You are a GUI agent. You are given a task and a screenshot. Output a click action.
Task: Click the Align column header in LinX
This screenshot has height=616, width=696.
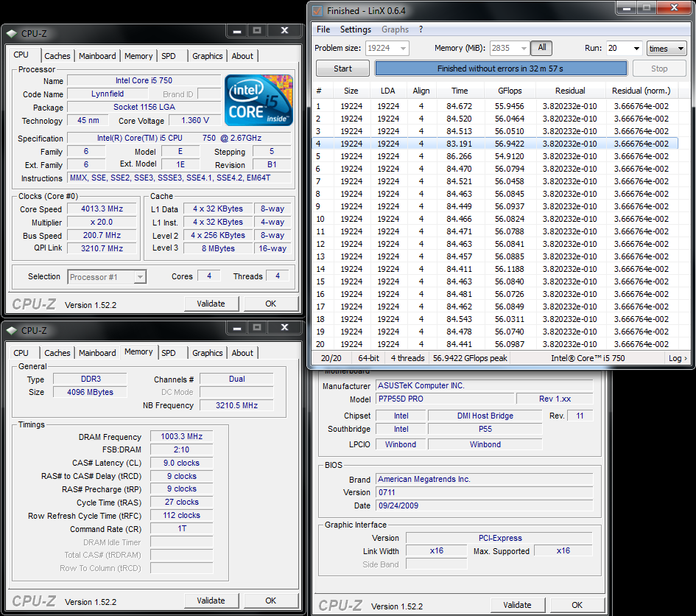421,91
